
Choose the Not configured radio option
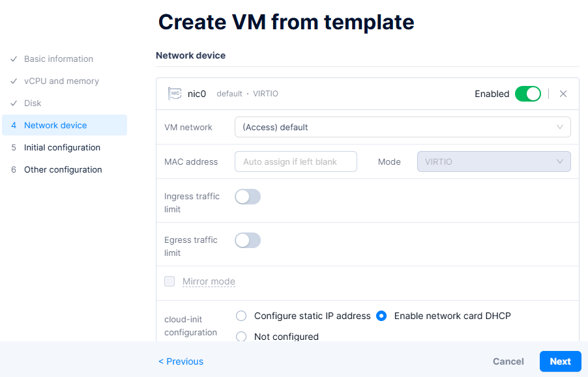click(241, 337)
